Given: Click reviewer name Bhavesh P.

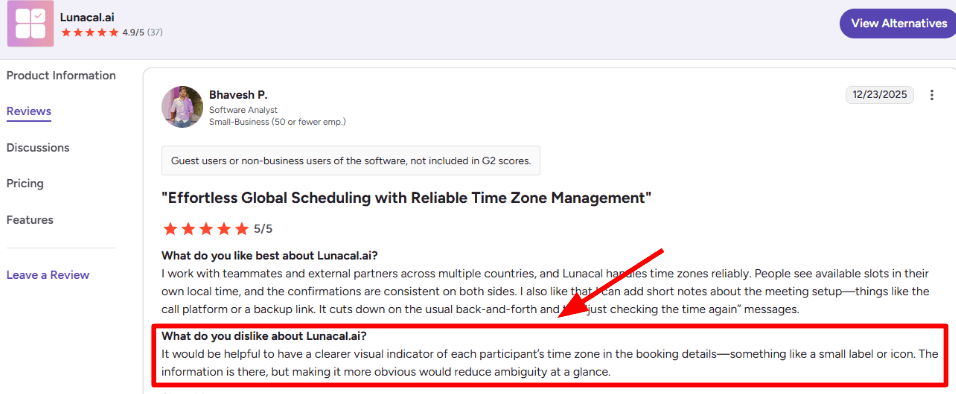Looking at the screenshot, I should (x=238, y=95).
